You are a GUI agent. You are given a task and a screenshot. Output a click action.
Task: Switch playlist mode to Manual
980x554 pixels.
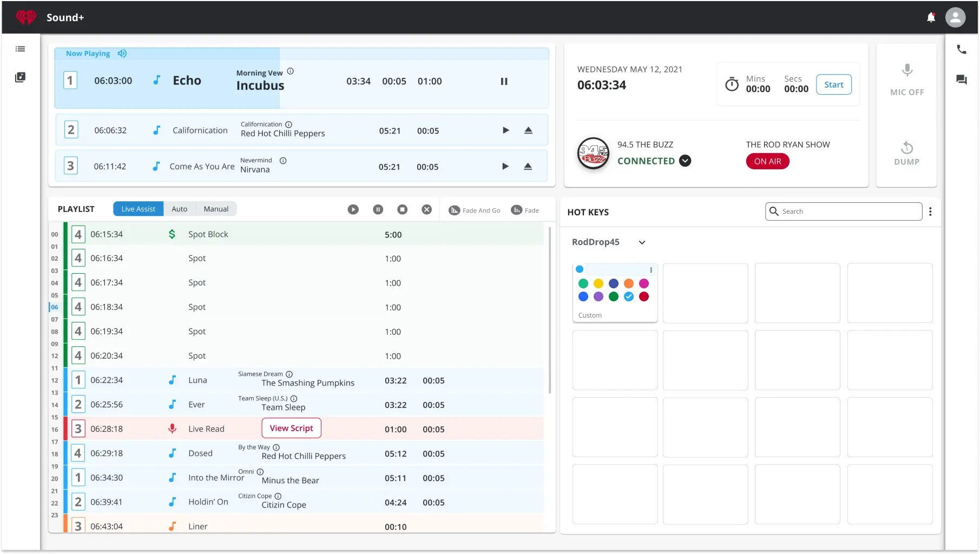click(x=216, y=209)
